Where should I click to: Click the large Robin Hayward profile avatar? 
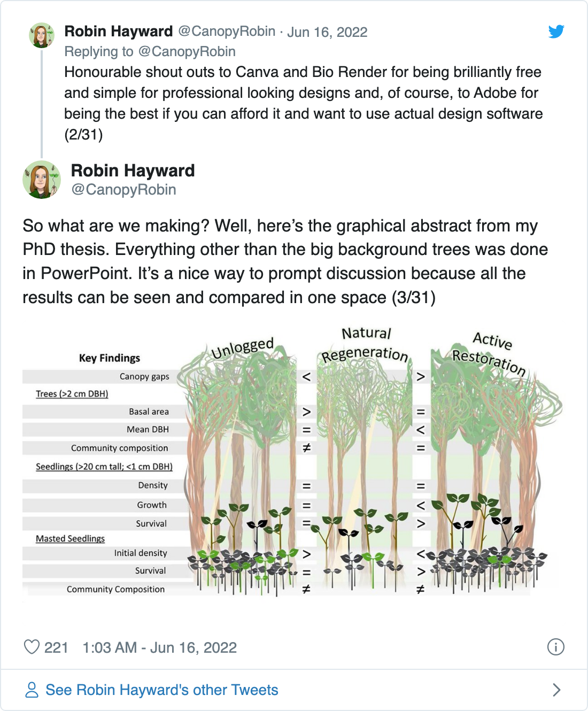pyautogui.click(x=42, y=180)
